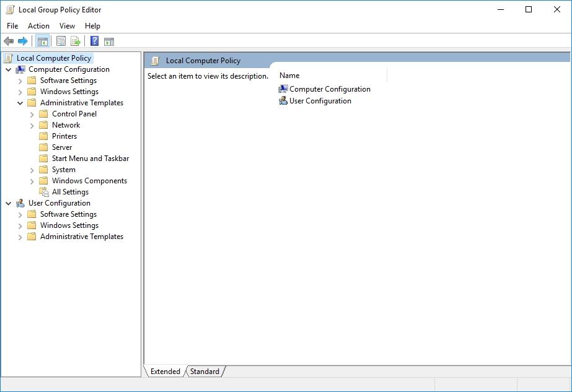
Task: Click the Back navigation arrow
Action: click(8, 41)
